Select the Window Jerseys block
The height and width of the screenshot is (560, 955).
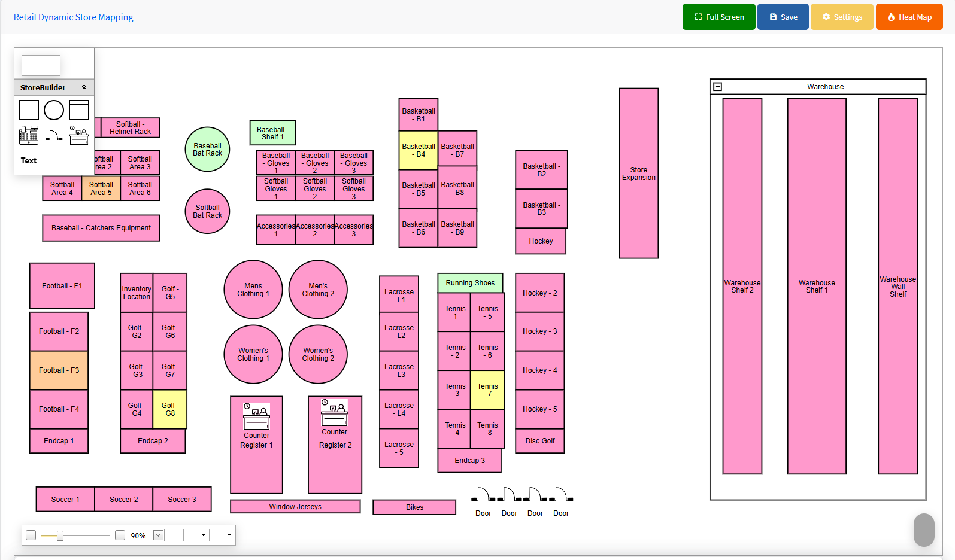coord(295,507)
